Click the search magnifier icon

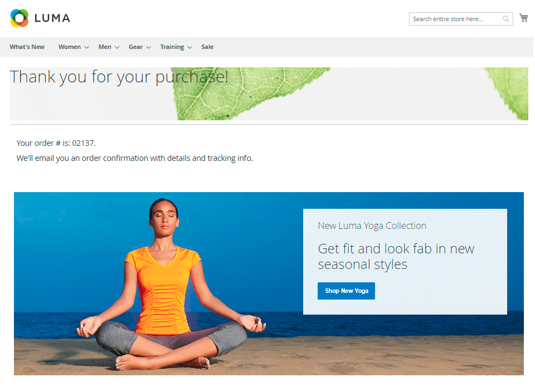505,19
